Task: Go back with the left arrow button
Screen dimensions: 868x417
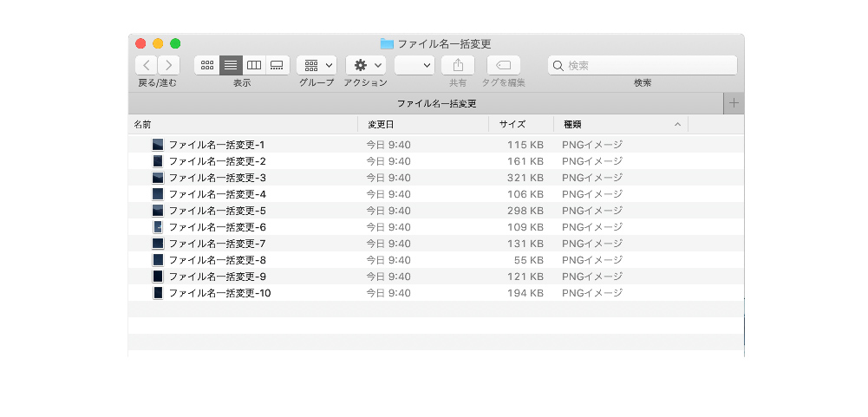Action: 147,65
